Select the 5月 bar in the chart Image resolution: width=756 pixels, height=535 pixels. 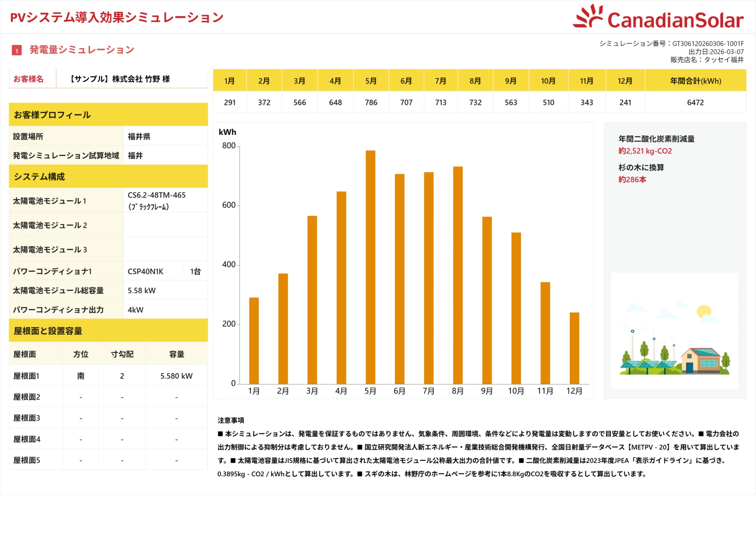pos(370,267)
